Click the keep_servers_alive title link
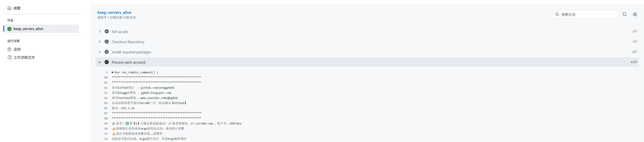Screen dimensions: 644x142 114,12
